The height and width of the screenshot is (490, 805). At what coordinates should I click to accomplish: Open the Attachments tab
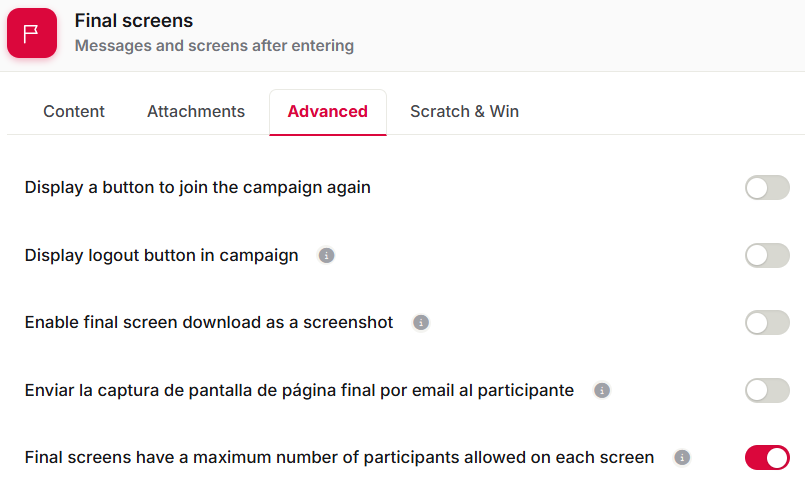click(x=196, y=111)
